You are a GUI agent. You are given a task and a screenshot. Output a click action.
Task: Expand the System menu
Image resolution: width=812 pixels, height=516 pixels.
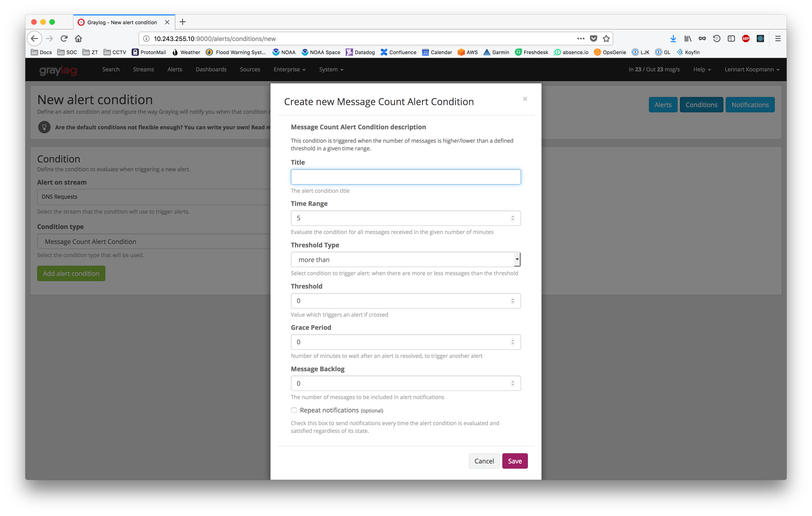tap(331, 70)
